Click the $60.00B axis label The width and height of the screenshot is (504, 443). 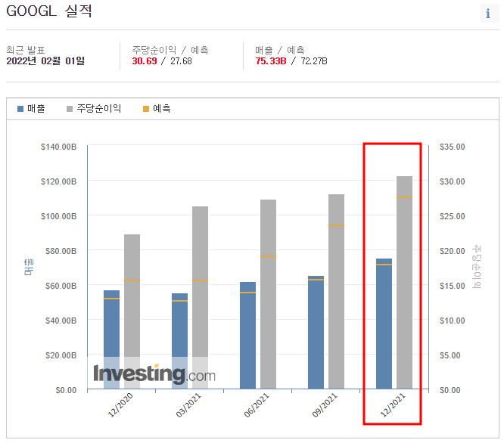[x=61, y=286]
